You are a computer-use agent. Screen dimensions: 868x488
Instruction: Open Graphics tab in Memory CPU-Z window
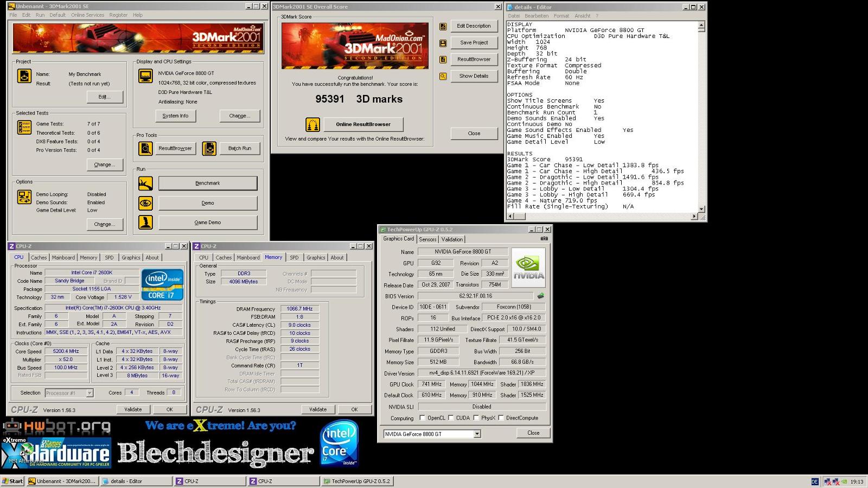(x=316, y=258)
